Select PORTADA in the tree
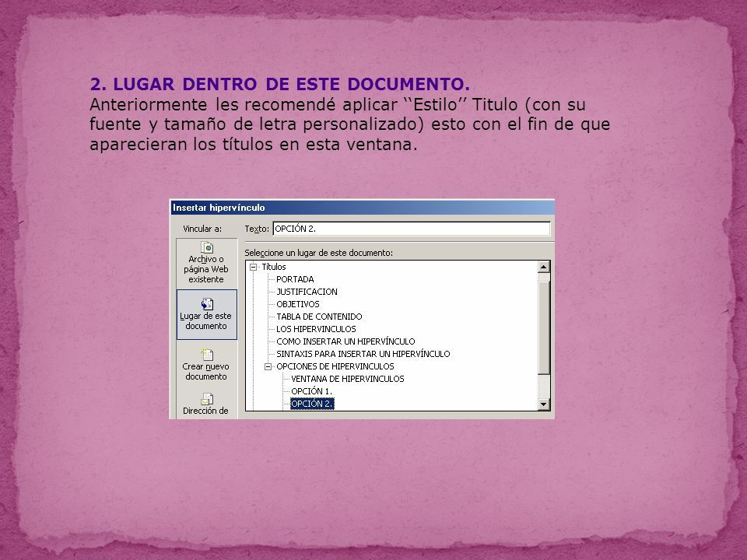Viewport: 747px width, 560px height. click(295, 279)
